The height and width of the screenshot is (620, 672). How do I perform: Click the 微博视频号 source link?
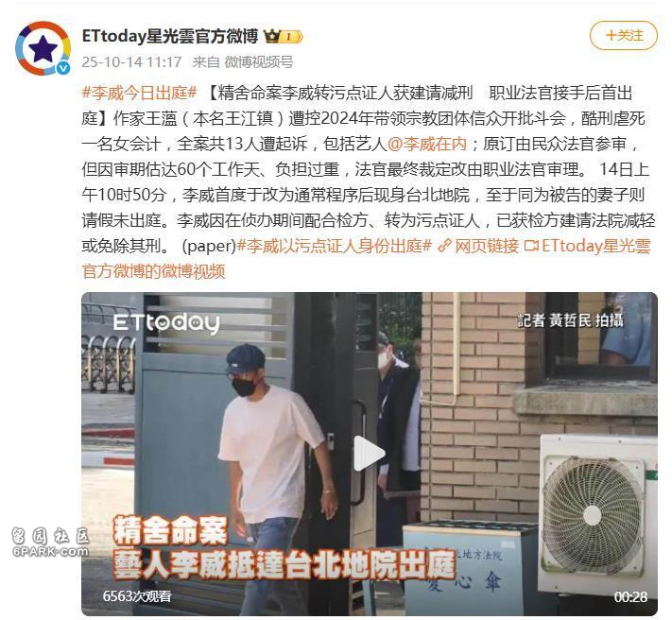[259, 62]
